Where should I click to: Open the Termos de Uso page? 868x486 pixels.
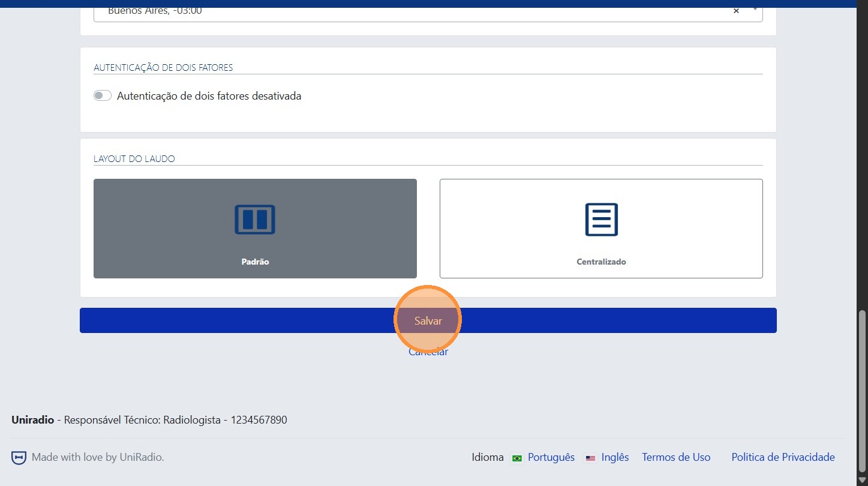coord(675,457)
